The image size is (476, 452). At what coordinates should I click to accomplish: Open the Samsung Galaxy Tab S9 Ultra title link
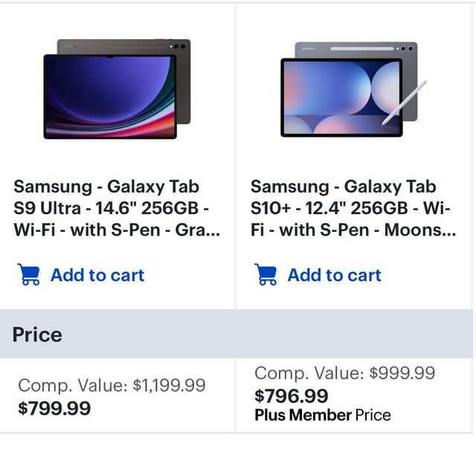tap(117, 208)
